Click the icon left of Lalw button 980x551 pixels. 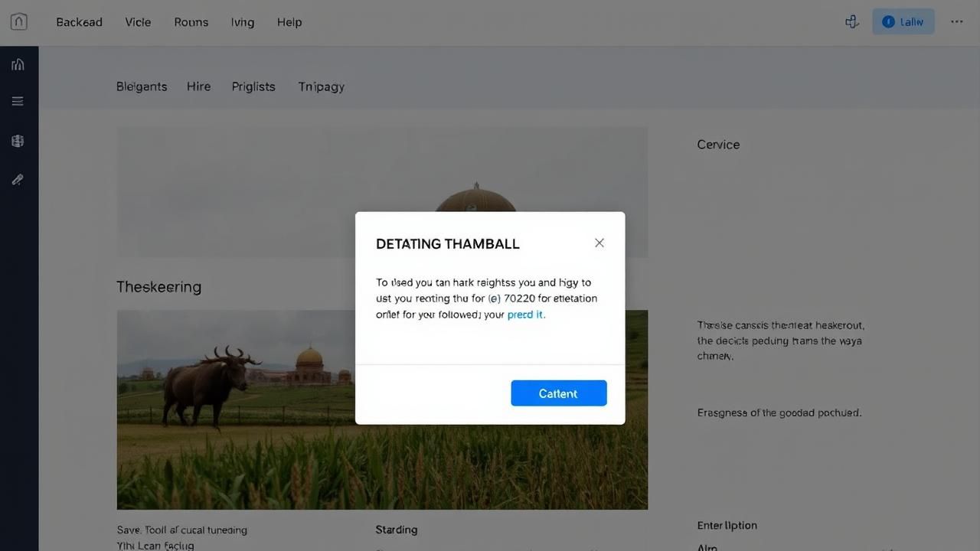tap(851, 21)
